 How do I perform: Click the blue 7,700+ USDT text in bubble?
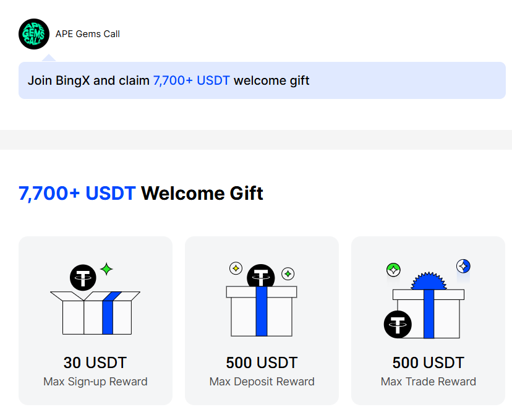[x=191, y=80]
